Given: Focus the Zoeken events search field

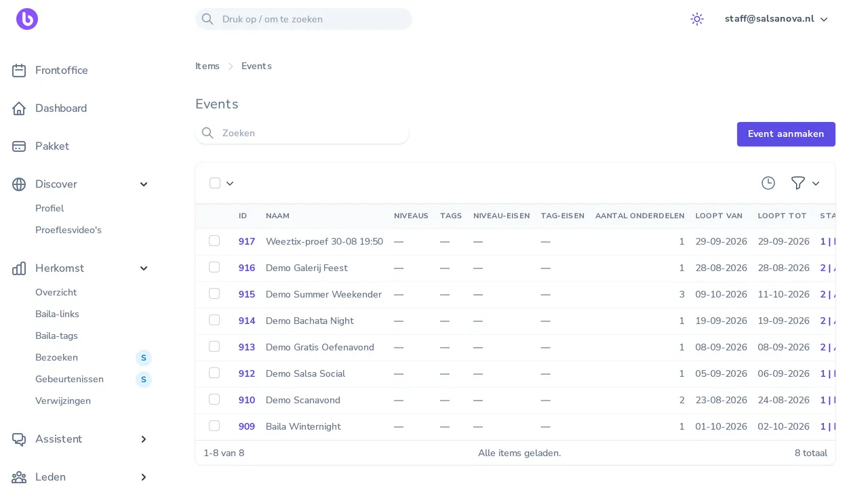Looking at the screenshot, I should tap(302, 133).
